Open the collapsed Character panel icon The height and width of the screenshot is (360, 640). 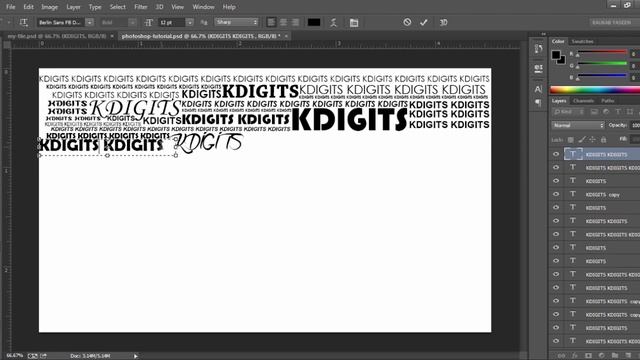[538, 89]
